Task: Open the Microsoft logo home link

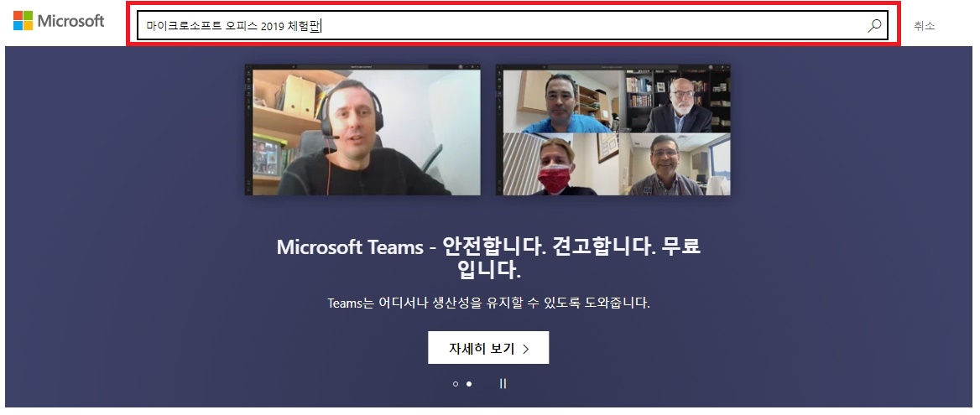Action: (x=59, y=21)
